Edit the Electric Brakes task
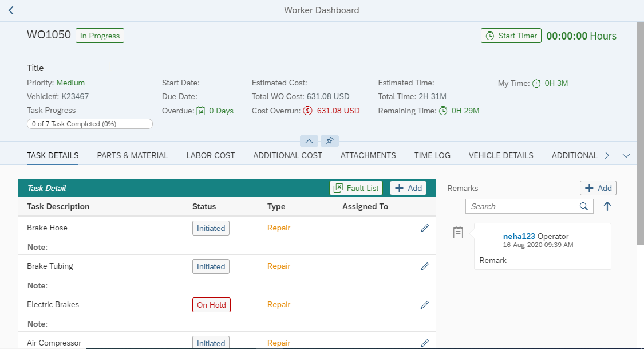This screenshot has height=349, width=644. click(x=425, y=305)
